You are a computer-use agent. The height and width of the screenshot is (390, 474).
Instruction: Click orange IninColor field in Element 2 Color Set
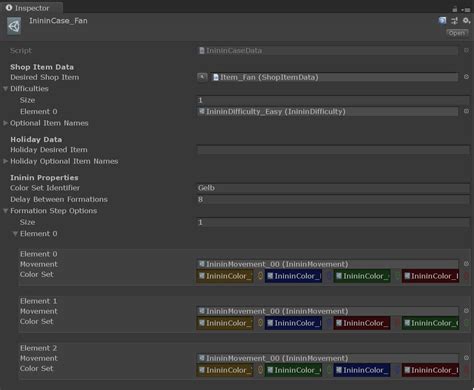click(x=225, y=370)
